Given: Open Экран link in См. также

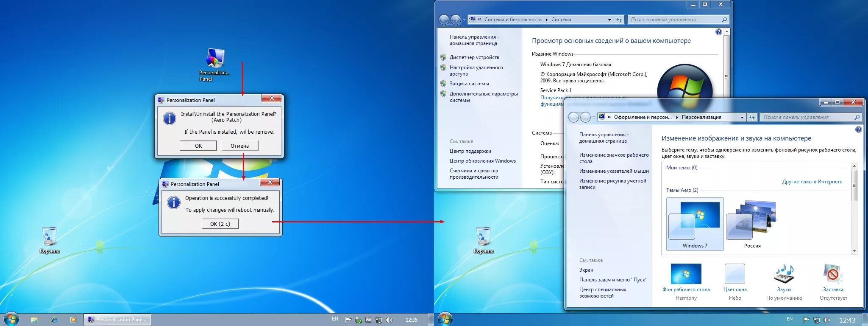Looking at the screenshot, I should pyautogui.click(x=586, y=270).
